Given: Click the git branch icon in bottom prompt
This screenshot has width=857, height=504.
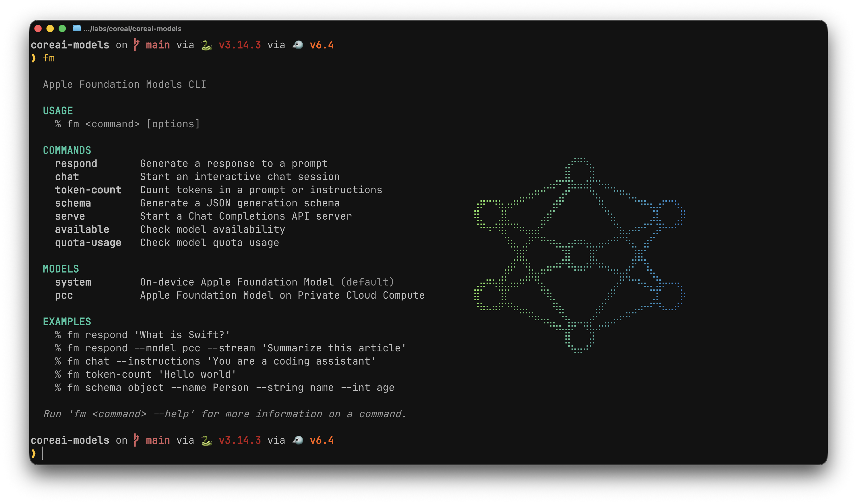Looking at the screenshot, I should point(136,440).
